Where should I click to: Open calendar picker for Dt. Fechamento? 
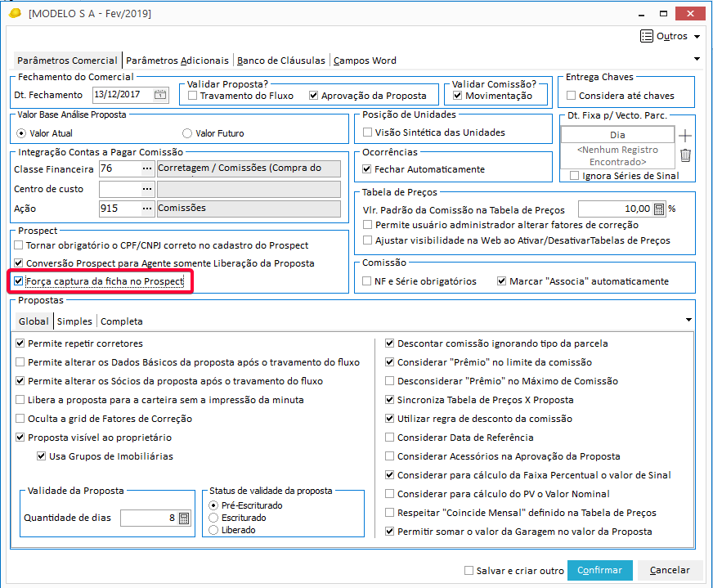pyautogui.click(x=160, y=95)
